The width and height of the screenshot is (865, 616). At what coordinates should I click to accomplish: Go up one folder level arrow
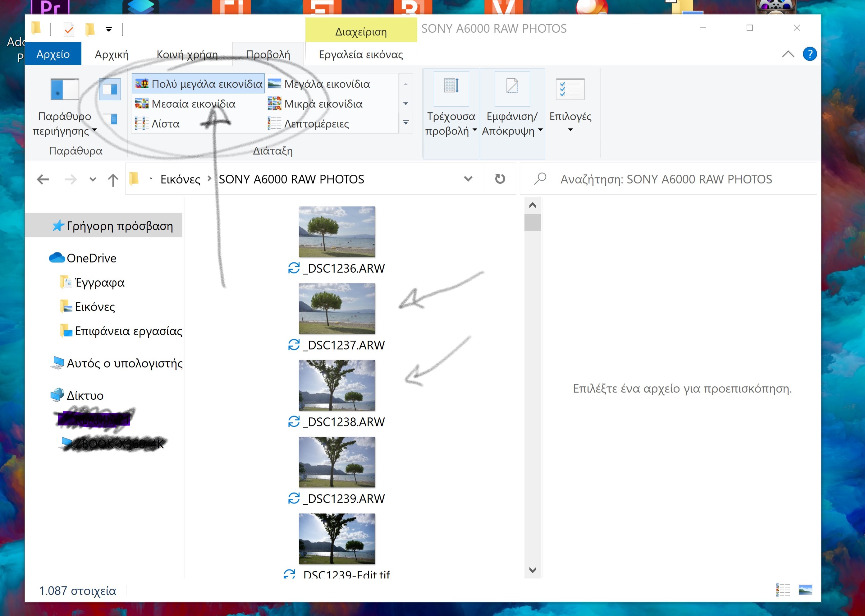(113, 179)
